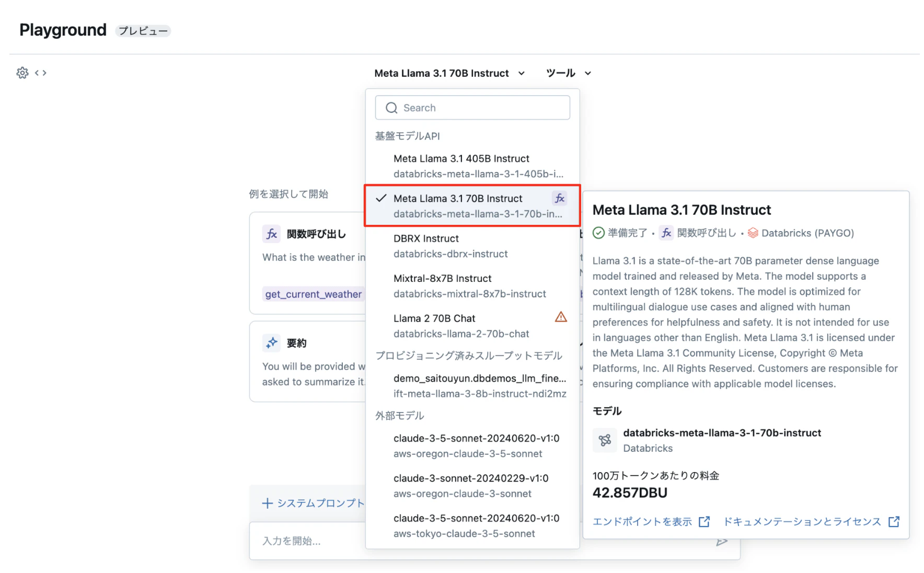Open the Meta Llama 3.1 70B Instruct model dropdown
Viewport: 924px width, 573px height.
[449, 73]
